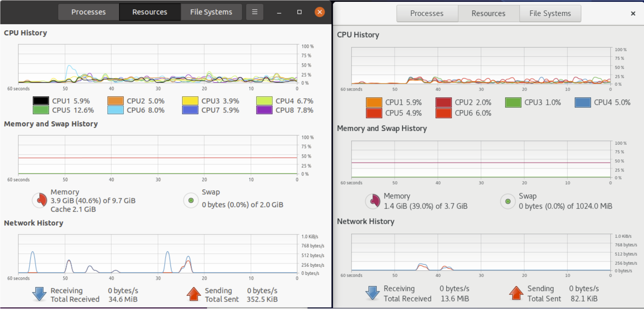
Task: Pick color for CPU6 light blue swatch
Action: point(115,110)
